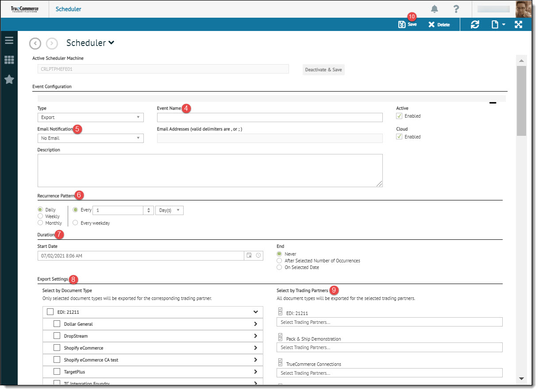Select the Weekly recurrence radio button
The height and width of the screenshot is (392, 539).
click(x=40, y=216)
